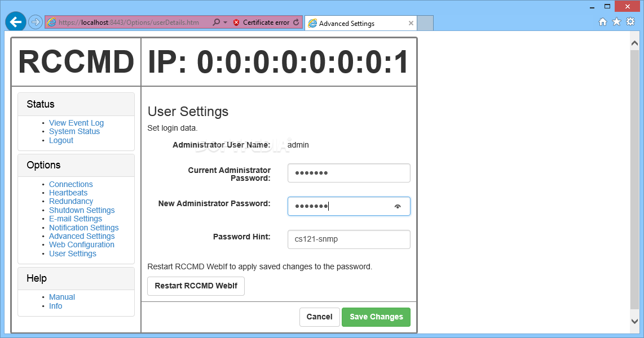The height and width of the screenshot is (338, 644).
Task: Reveal password with the eye icon
Action: (x=398, y=206)
